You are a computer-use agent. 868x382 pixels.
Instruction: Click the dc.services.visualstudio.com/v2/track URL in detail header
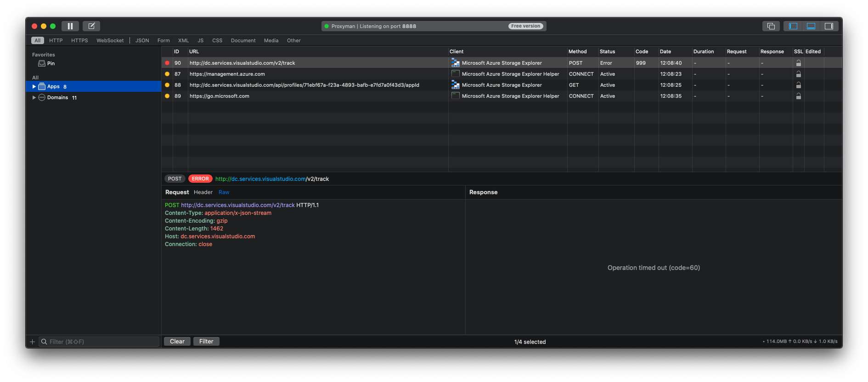coord(272,179)
